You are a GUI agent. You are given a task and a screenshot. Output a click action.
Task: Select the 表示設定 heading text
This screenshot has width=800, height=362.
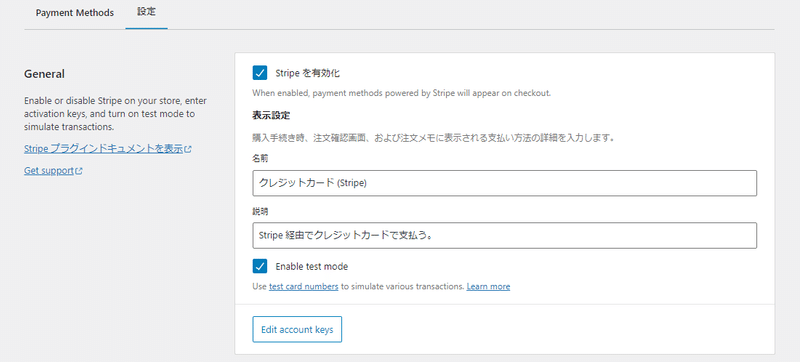[271, 115]
